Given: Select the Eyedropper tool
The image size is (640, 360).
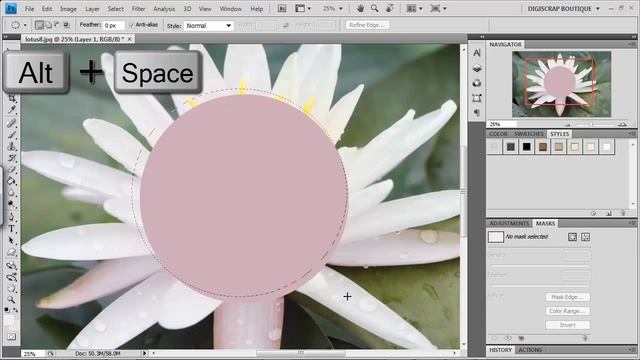Looking at the screenshot, I should pos(11,110).
